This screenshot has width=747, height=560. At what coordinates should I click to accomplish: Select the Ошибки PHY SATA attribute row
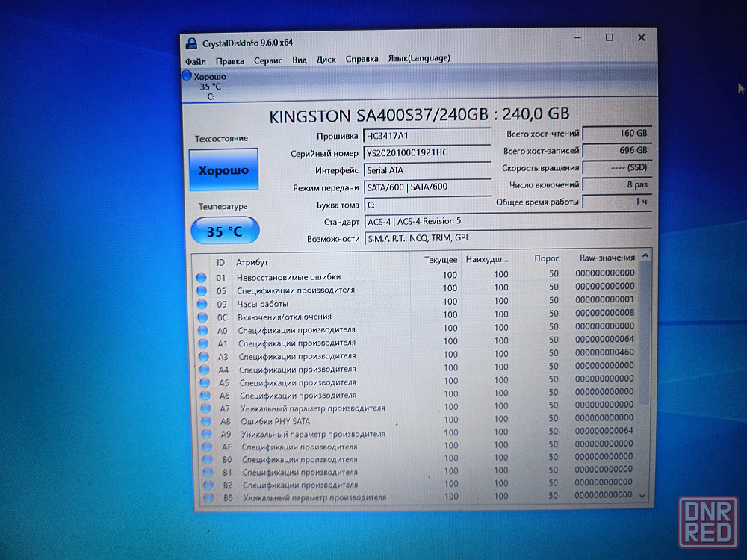[419, 420]
